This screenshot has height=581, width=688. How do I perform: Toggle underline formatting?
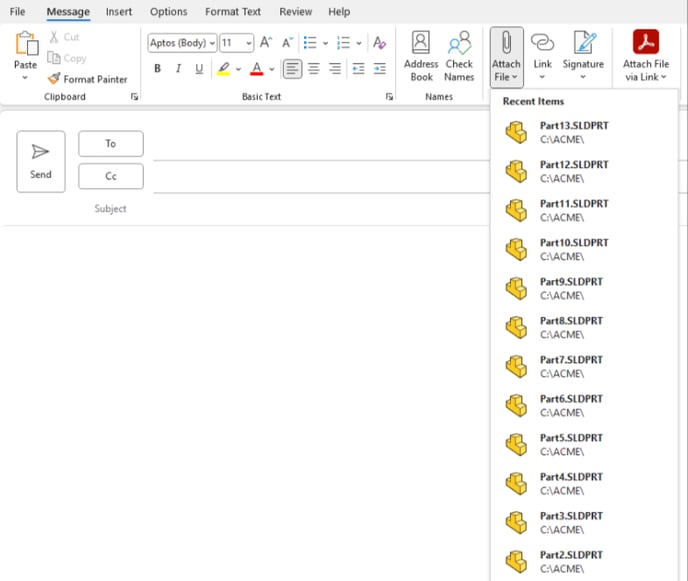point(199,68)
